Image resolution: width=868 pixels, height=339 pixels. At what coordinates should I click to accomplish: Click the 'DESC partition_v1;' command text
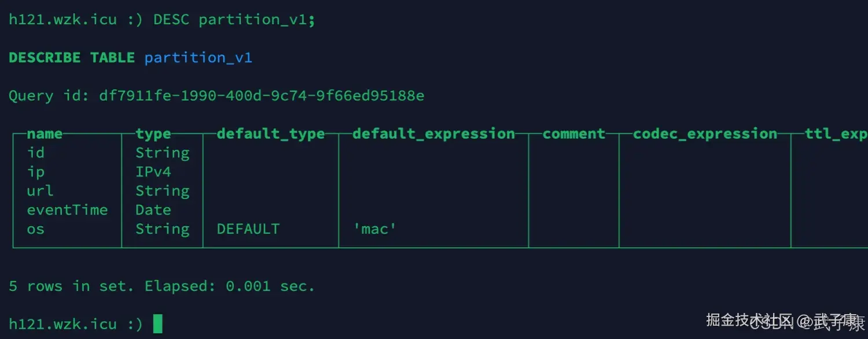point(234,20)
